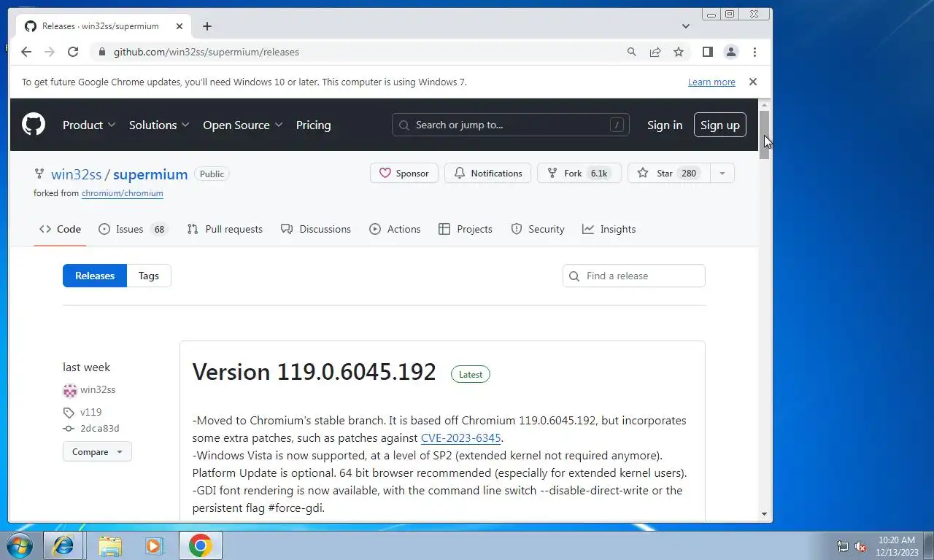Go back with the browser back arrow
934x560 pixels.
(x=26, y=52)
